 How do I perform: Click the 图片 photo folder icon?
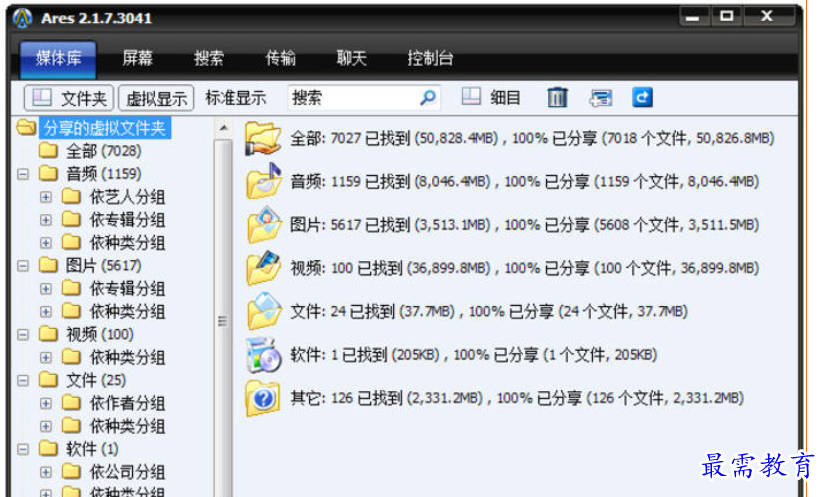pos(264,225)
